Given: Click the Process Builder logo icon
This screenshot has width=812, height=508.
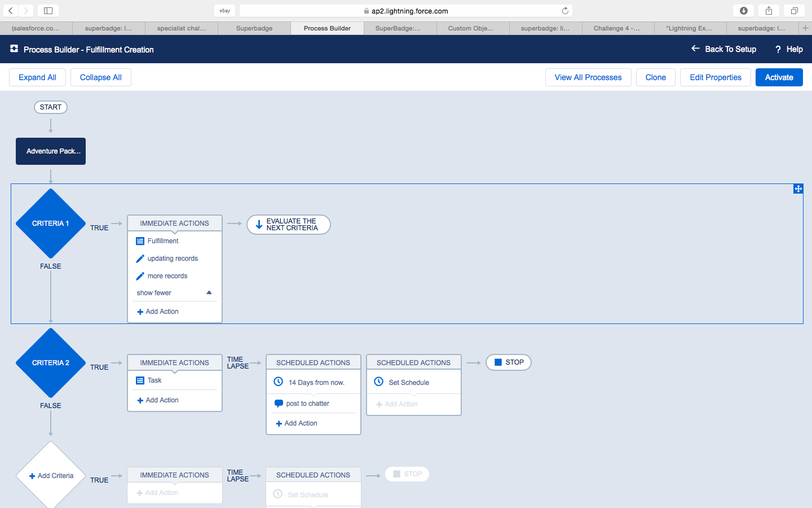Looking at the screenshot, I should click(x=14, y=49).
